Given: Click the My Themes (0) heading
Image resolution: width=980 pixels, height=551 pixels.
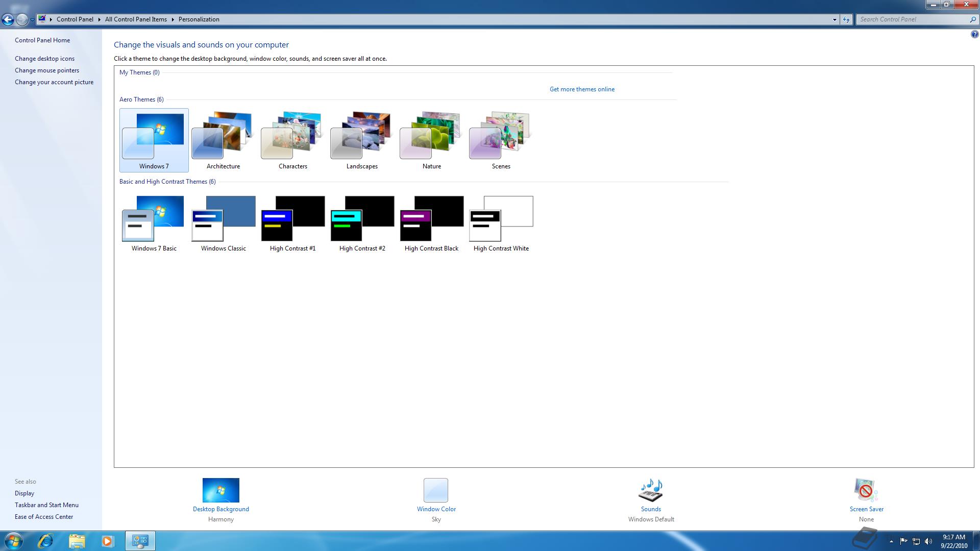Looking at the screenshot, I should 139,72.
